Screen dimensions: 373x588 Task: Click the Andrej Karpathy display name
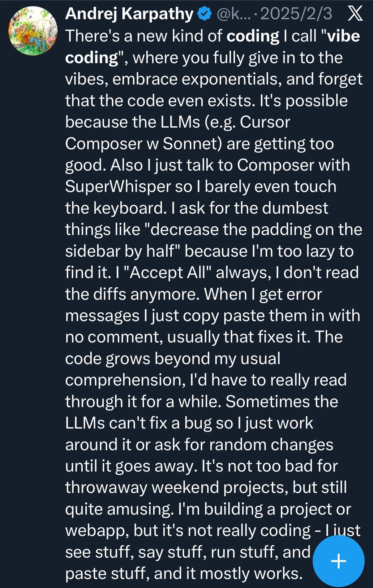[x=129, y=14]
